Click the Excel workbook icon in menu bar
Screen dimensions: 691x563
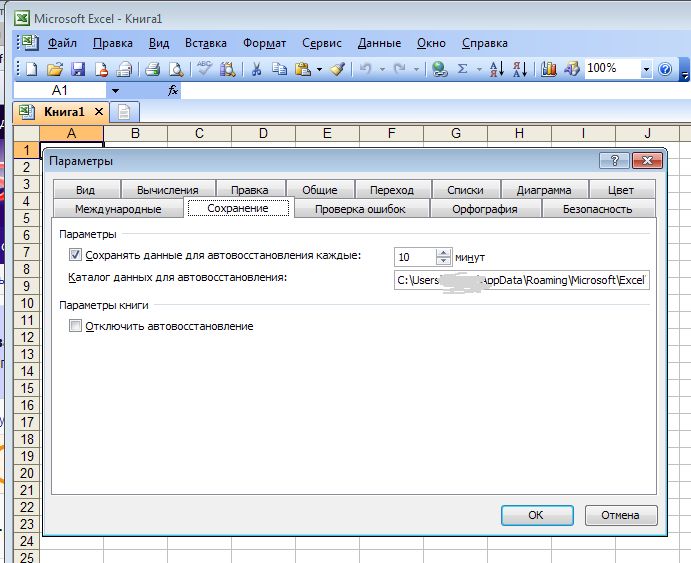(x=30, y=43)
